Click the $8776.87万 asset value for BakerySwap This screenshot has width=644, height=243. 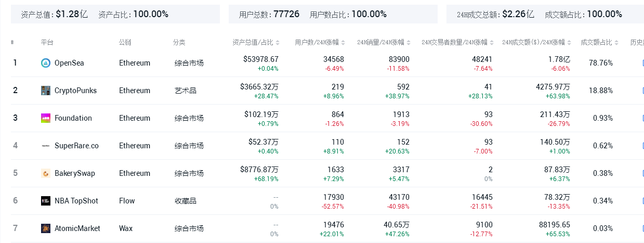259,170
